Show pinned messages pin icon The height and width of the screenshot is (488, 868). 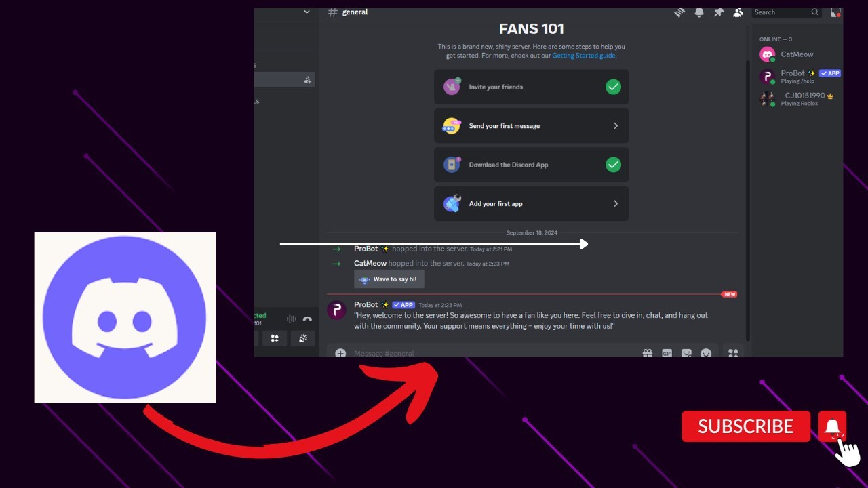click(x=719, y=12)
